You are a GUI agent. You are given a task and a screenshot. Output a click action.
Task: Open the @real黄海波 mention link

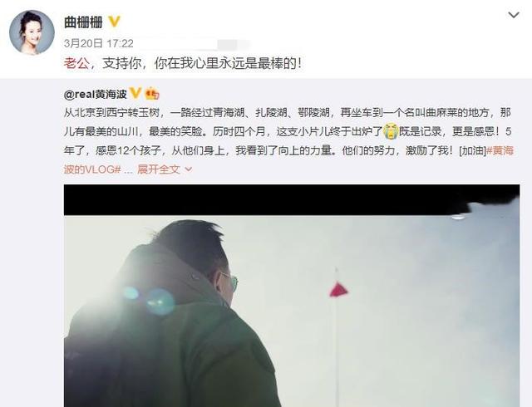[95, 94]
